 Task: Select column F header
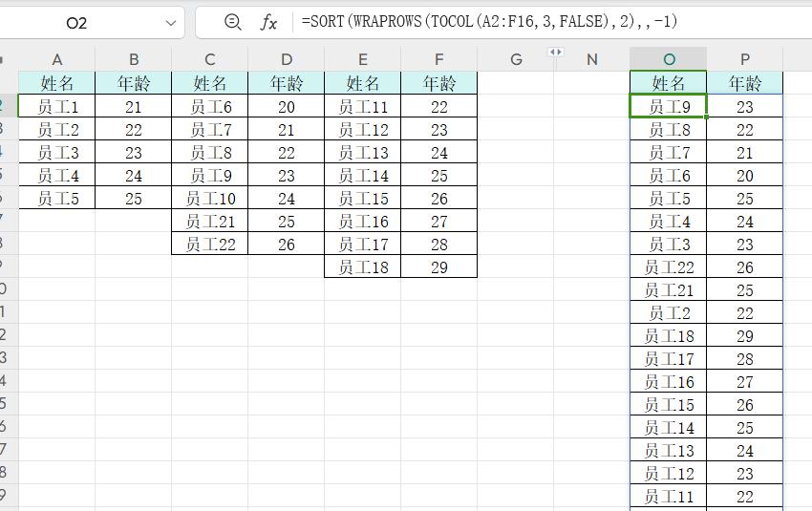click(x=439, y=59)
